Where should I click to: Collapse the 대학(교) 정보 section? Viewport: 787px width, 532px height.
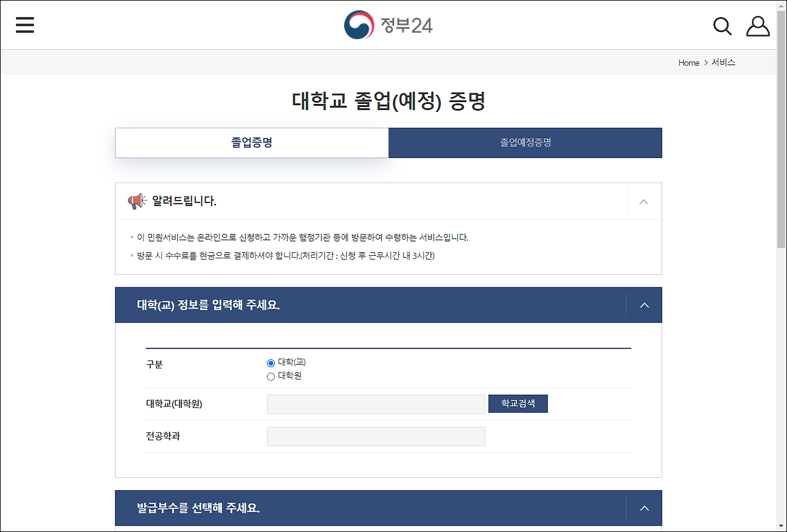pos(643,304)
